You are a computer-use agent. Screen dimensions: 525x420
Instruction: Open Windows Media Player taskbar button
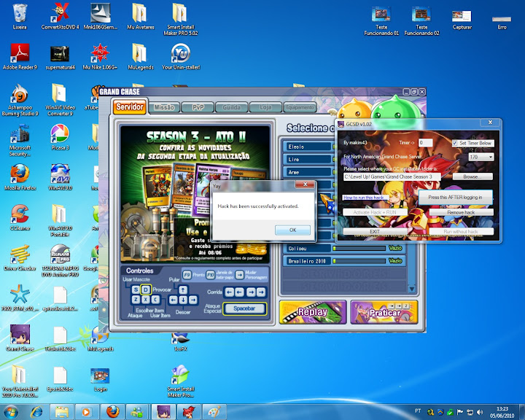click(x=86, y=412)
